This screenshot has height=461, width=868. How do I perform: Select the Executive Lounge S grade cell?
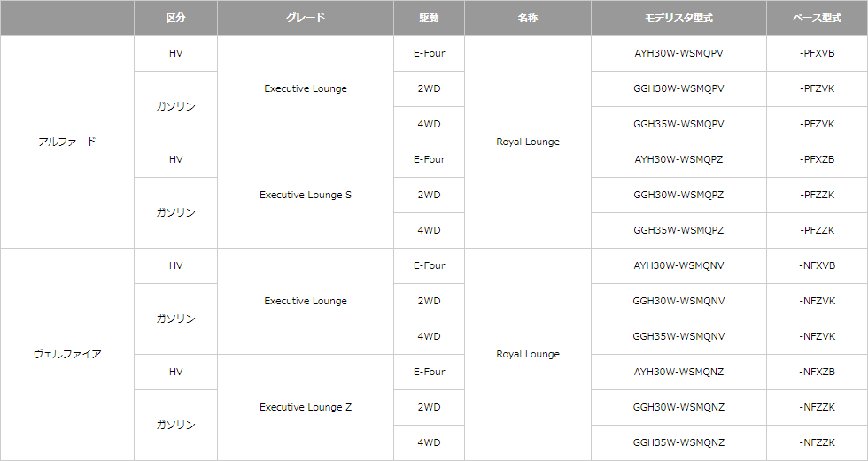point(306,196)
